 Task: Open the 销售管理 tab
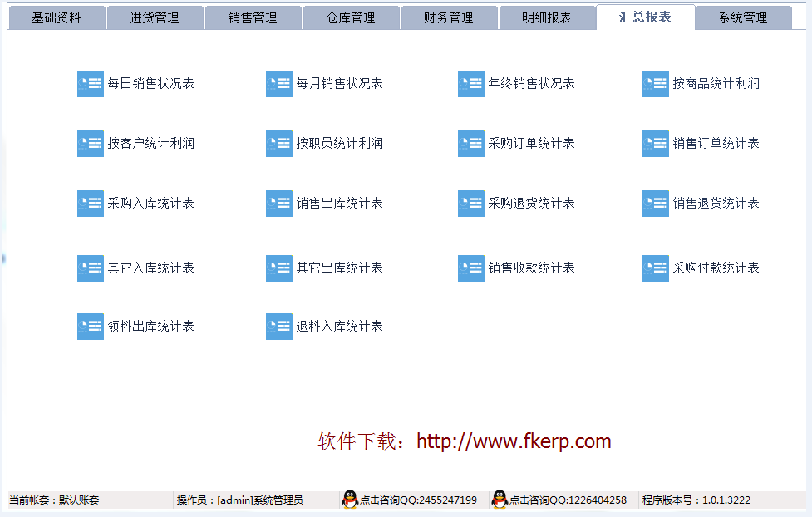click(x=253, y=18)
